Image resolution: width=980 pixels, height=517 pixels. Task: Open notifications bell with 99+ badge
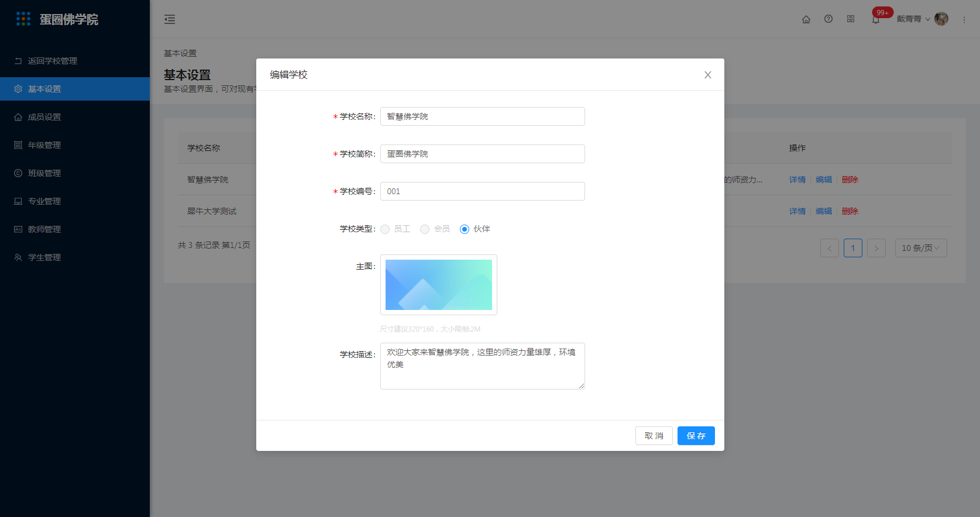[876, 19]
